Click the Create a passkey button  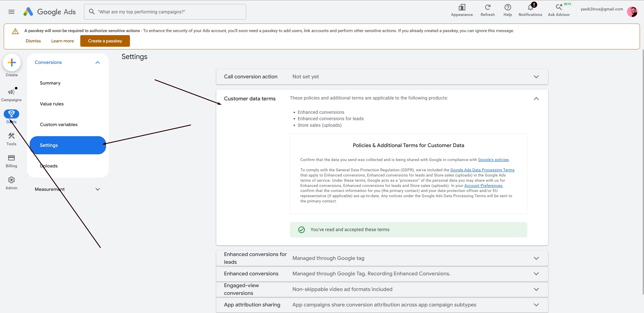click(x=105, y=41)
